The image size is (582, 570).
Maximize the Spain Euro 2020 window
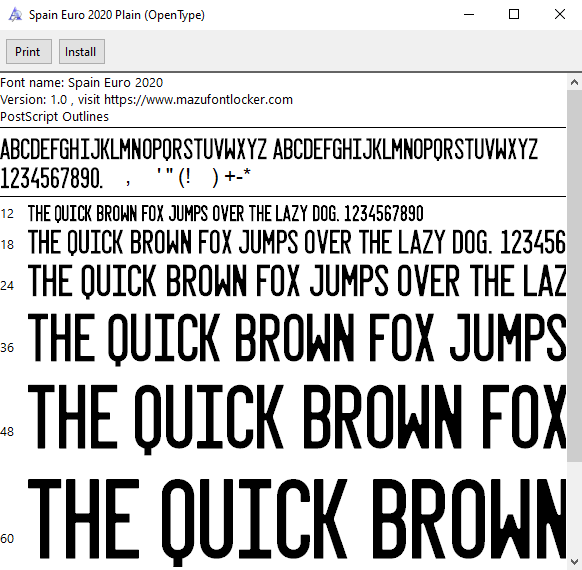tap(514, 14)
